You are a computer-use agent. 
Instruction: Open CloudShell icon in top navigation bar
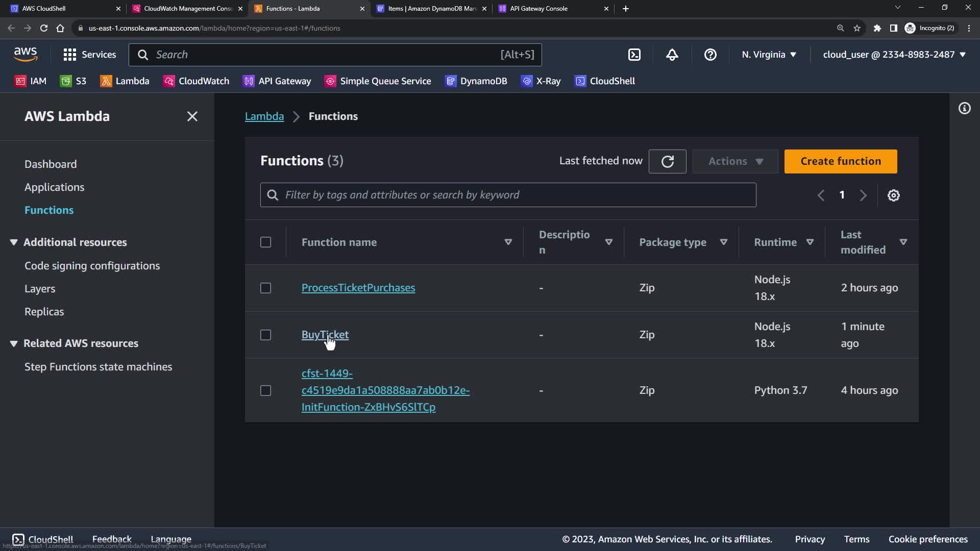(634, 55)
